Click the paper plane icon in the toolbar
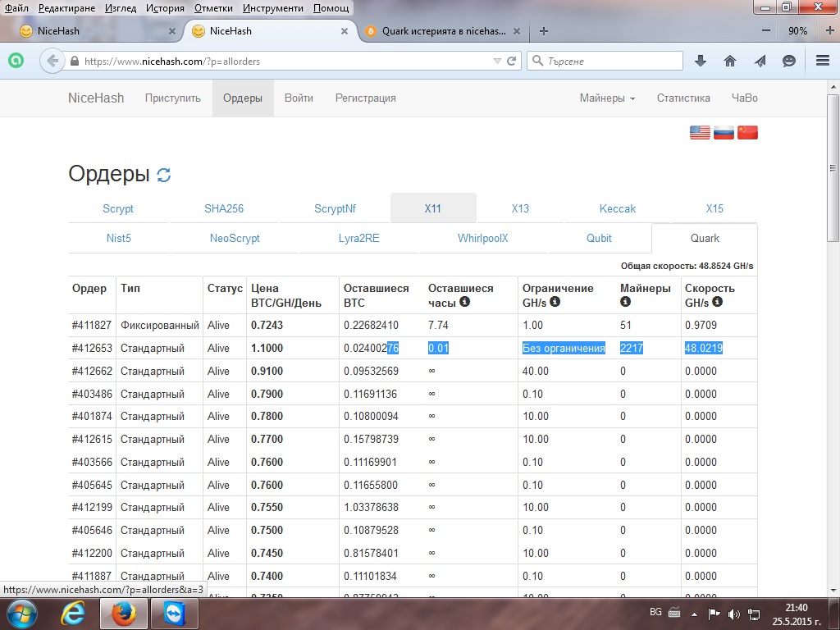Image resolution: width=840 pixels, height=630 pixels. click(x=760, y=61)
